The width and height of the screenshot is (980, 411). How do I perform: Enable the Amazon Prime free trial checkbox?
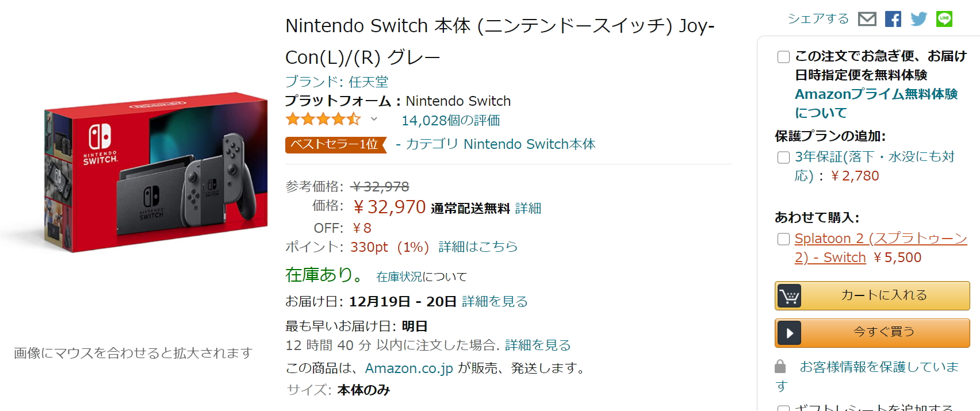[783, 57]
